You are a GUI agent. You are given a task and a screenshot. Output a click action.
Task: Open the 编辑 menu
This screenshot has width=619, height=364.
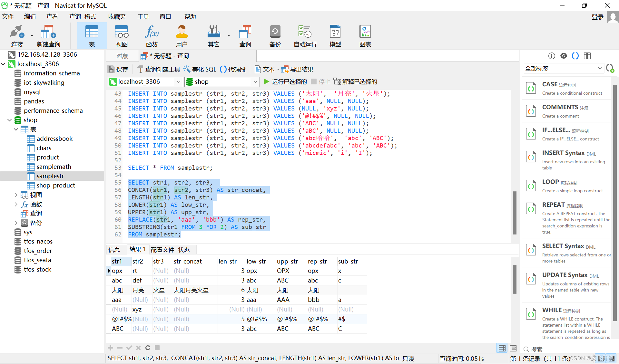pos(30,17)
